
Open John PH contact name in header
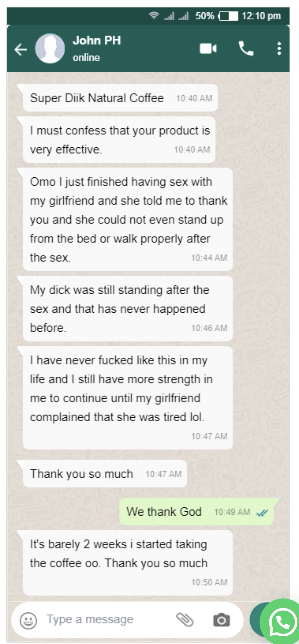(x=97, y=40)
